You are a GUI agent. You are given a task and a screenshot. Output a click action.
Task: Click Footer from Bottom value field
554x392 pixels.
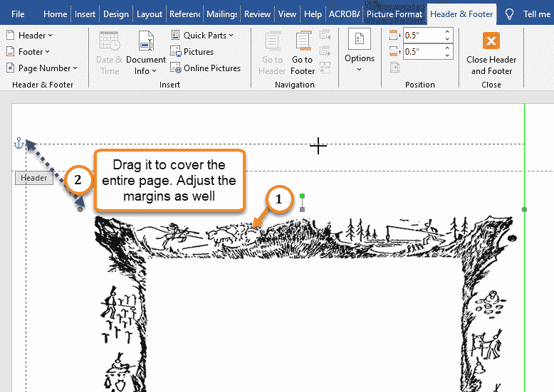tap(422, 51)
